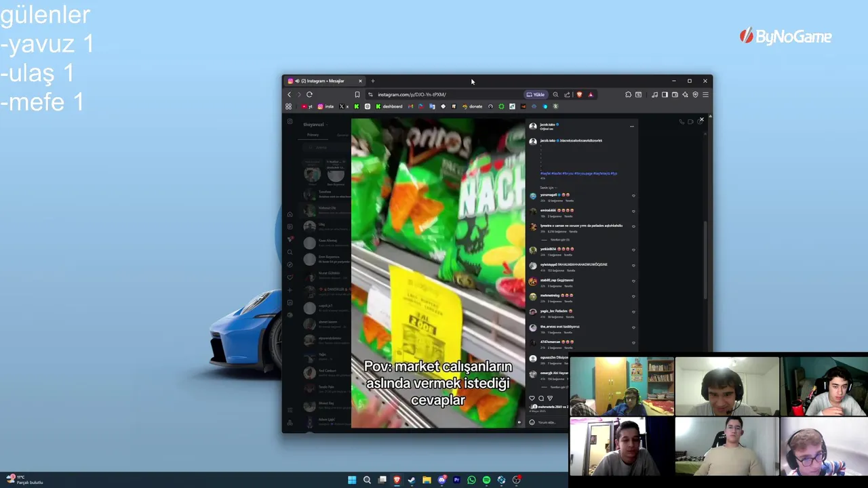Open theyavuzi account switcher dropdown

315,125
